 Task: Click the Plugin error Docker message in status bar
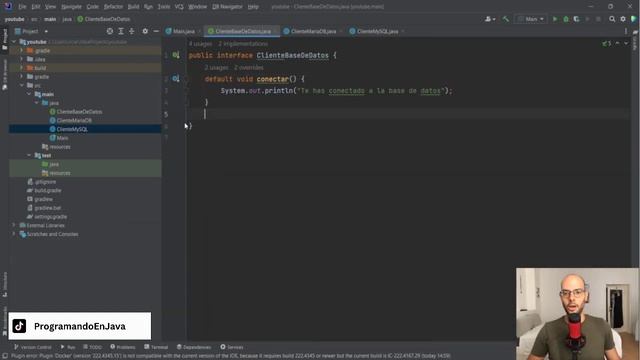click(231, 356)
